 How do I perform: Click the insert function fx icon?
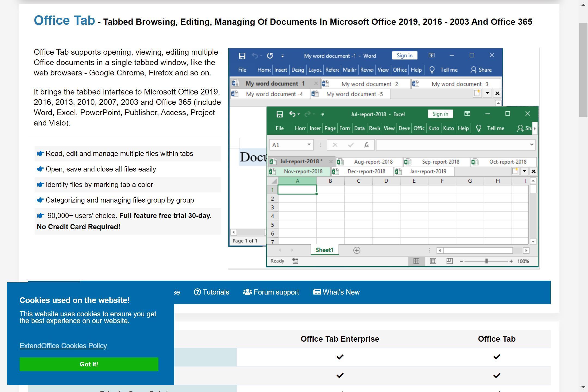coord(366,145)
